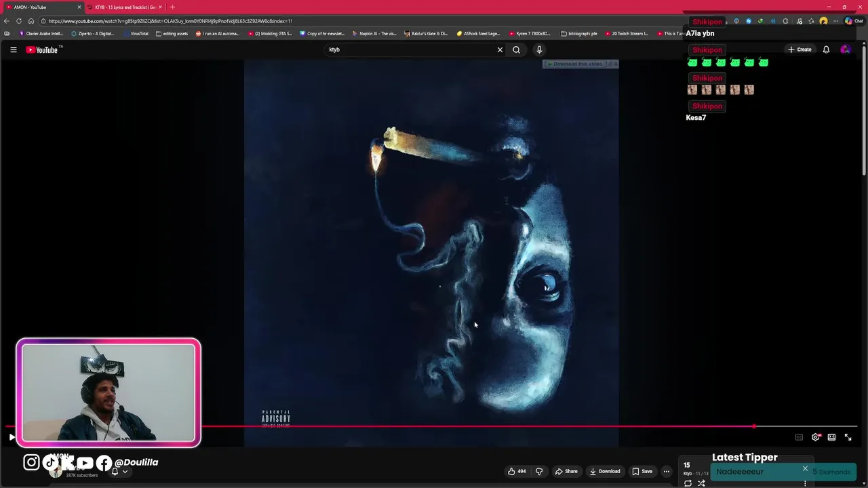The image size is (868, 488).
Task: Open YouTube notifications bell
Action: click(826, 49)
